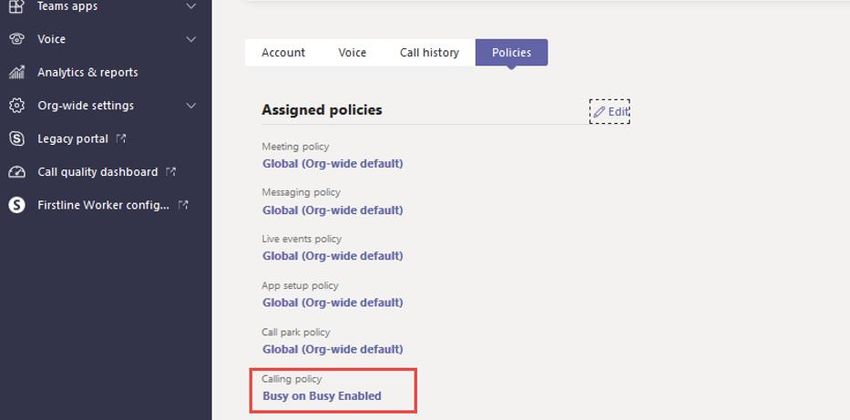Click the Call quality dashboard gauge icon
This screenshot has height=420, width=850.
[x=17, y=172]
